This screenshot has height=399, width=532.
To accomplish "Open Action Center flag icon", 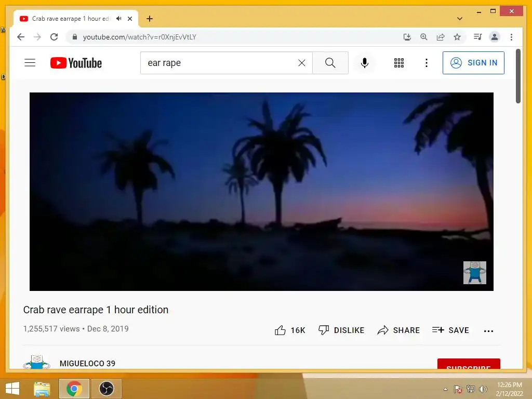I will tap(458, 389).
